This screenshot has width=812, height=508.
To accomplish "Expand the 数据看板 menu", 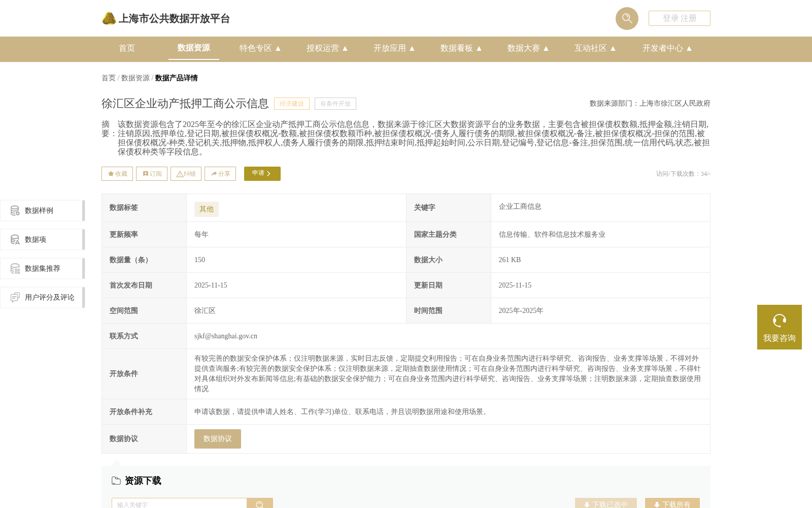I will [461, 48].
